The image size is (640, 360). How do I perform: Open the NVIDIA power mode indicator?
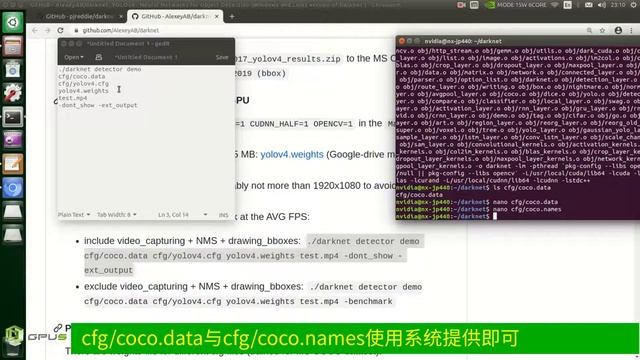click(x=490, y=5)
